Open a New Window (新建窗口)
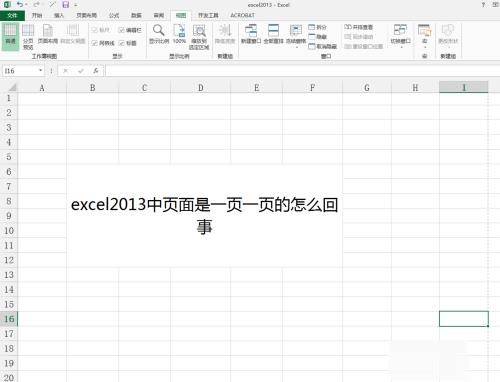 251,34
